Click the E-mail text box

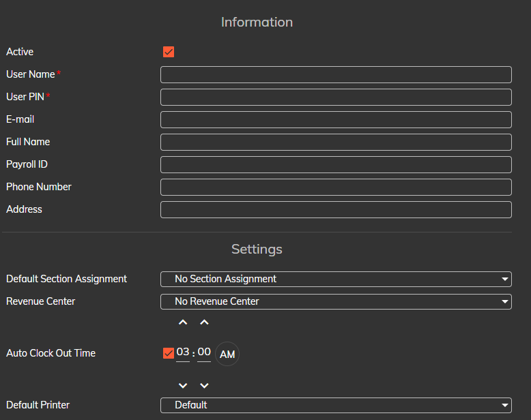336,119
